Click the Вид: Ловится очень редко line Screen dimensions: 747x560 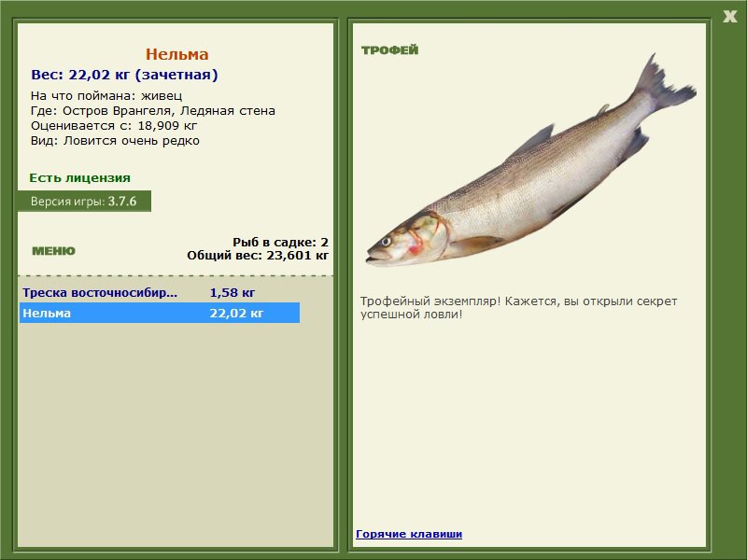pyautogui.click(x=115, y=141)
